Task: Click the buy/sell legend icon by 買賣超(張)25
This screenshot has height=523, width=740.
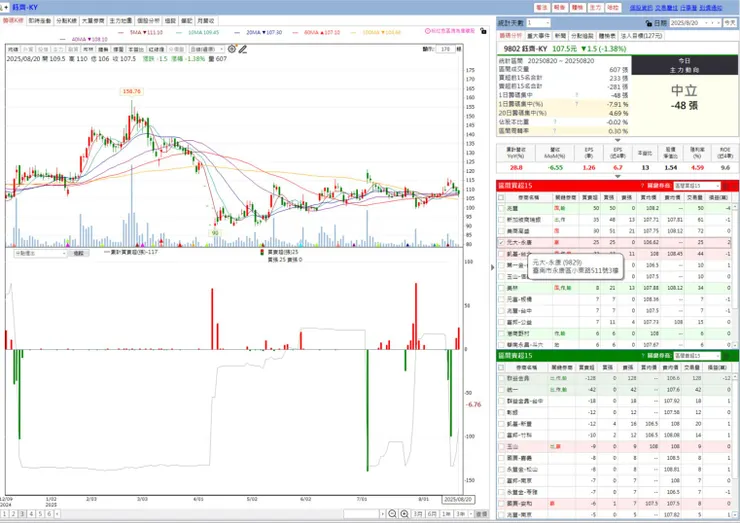Action: pos(262,253)
